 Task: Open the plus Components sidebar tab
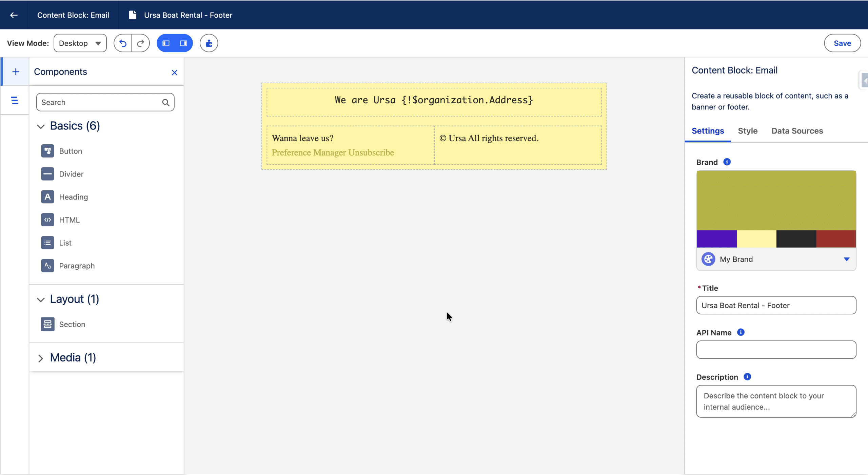15,71
